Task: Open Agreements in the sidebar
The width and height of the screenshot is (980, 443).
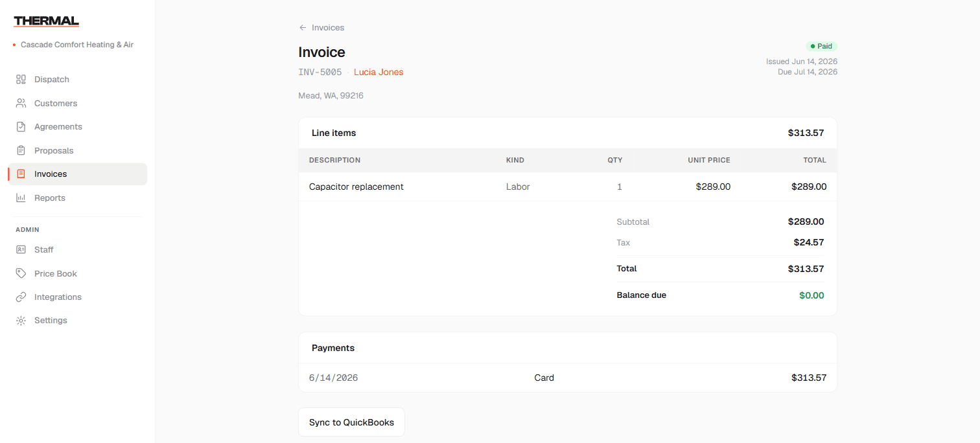Action: coord(77,127)
